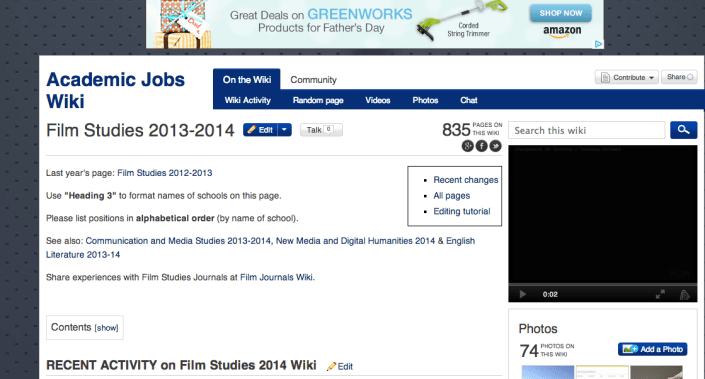The image size is (705, 379).
Task: Click the Academic Jobs Wiki title
Action: (116, 90)
